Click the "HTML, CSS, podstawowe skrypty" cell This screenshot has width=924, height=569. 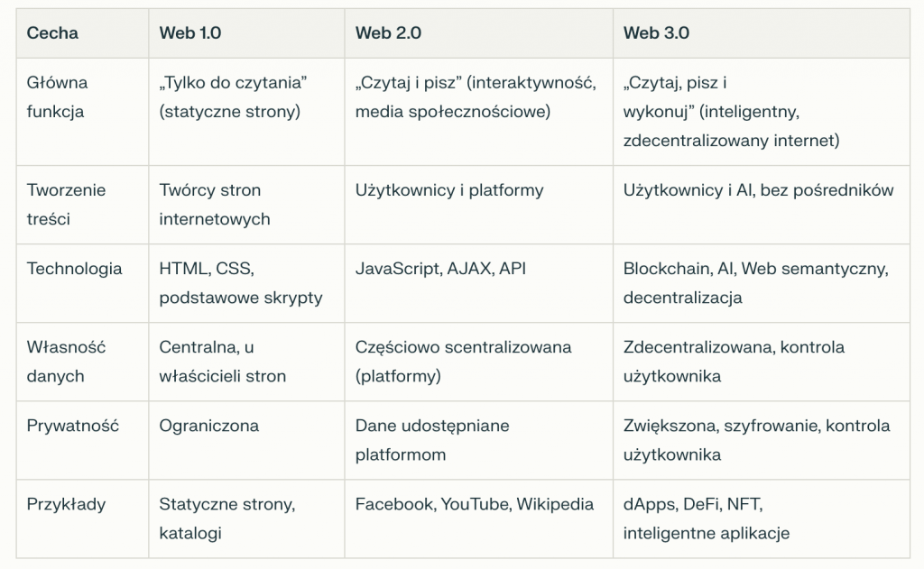click(240, 283)
